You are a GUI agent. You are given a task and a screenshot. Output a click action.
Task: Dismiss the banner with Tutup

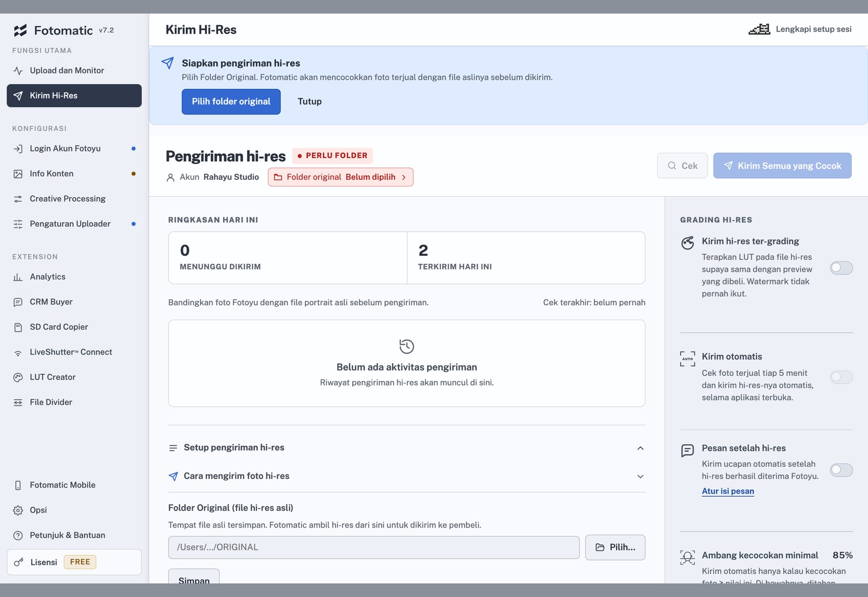tap(309, 102)
